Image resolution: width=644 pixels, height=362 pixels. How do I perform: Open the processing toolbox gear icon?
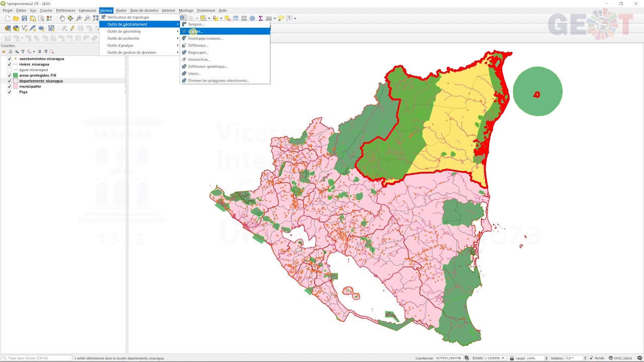(252, 18)
